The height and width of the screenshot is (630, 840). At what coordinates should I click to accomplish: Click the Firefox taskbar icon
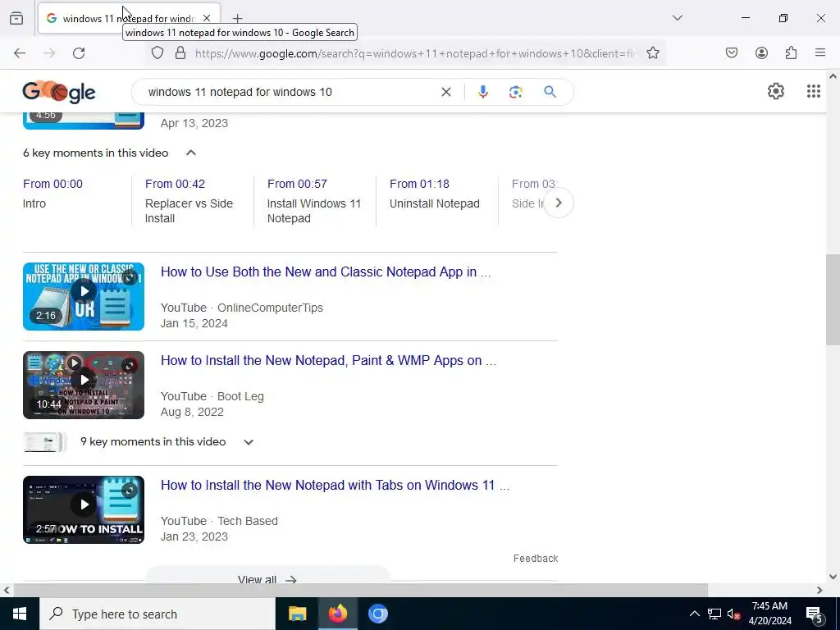[x=337, y=614]
